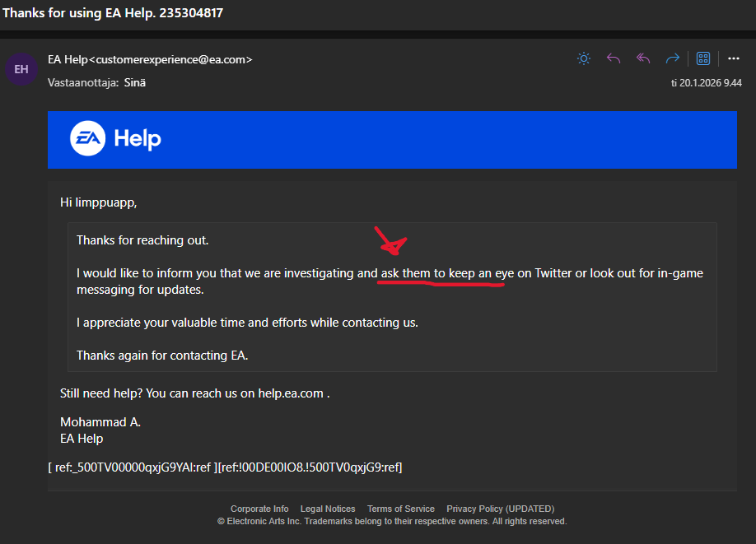
Task: Click the email subject line title
Action: click(113, 13)
